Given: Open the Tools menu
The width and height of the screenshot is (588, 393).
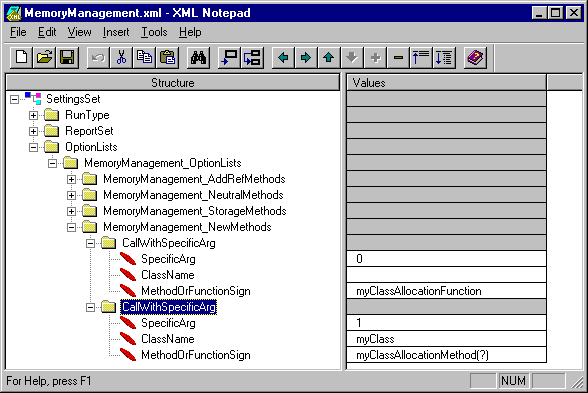Looking at the screenshot, I should 154,32.
